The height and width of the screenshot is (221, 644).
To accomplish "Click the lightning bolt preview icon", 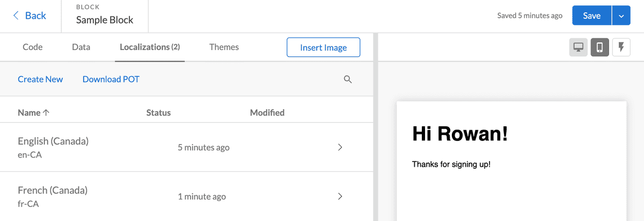I will 621,47.
